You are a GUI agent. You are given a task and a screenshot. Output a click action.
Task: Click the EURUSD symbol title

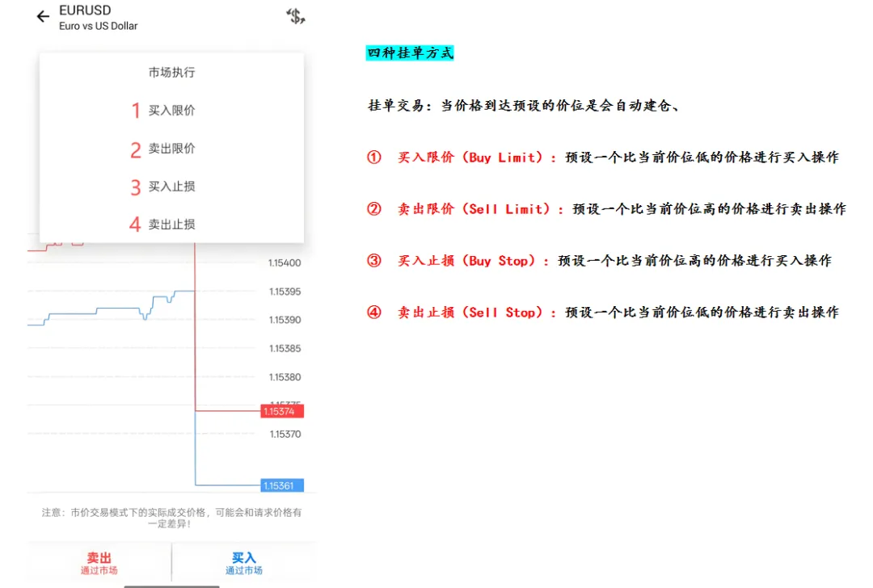tap(85, 10)
